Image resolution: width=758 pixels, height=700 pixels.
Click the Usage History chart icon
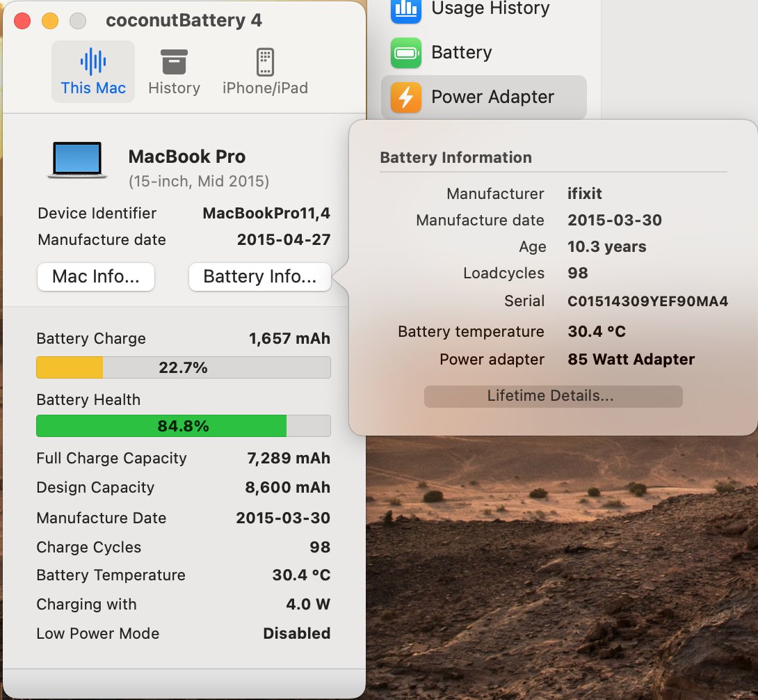[x=406, y=10]
